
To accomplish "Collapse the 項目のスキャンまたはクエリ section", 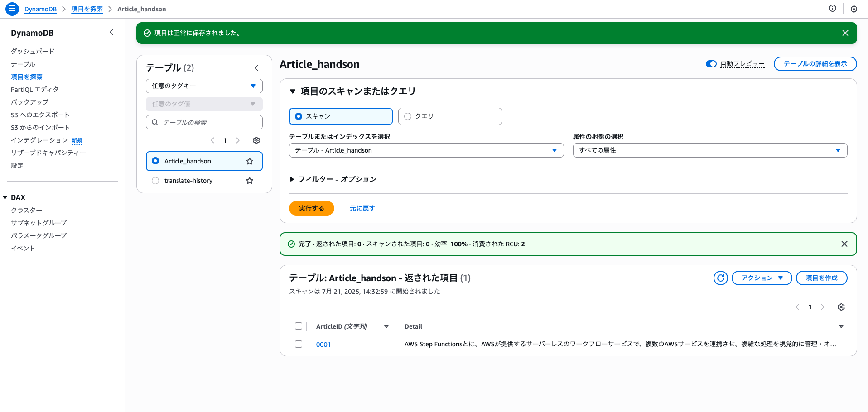I will pos(293,91).
